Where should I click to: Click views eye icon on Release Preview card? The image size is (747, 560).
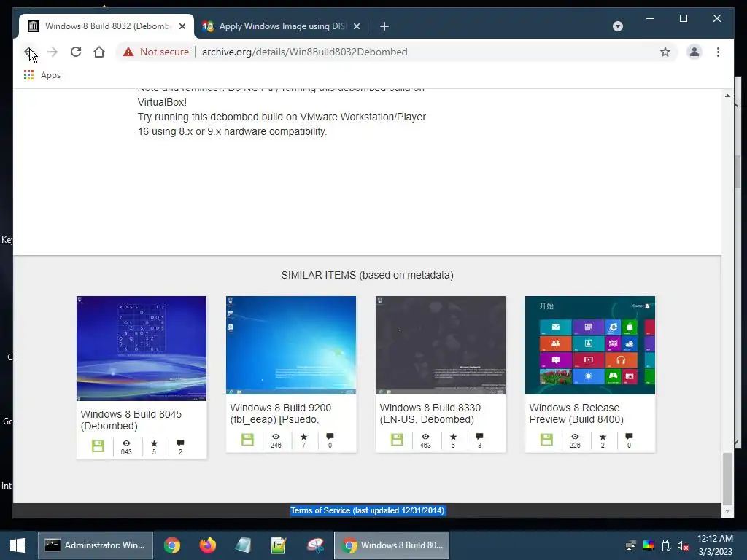[575, 436]
